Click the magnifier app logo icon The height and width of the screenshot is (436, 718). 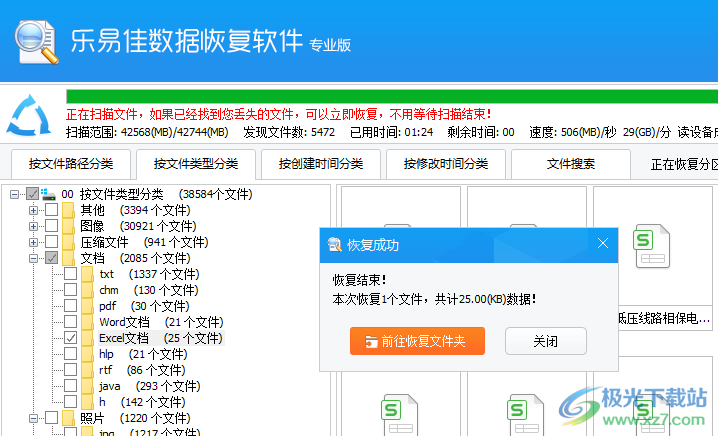[x=36, y=41]
